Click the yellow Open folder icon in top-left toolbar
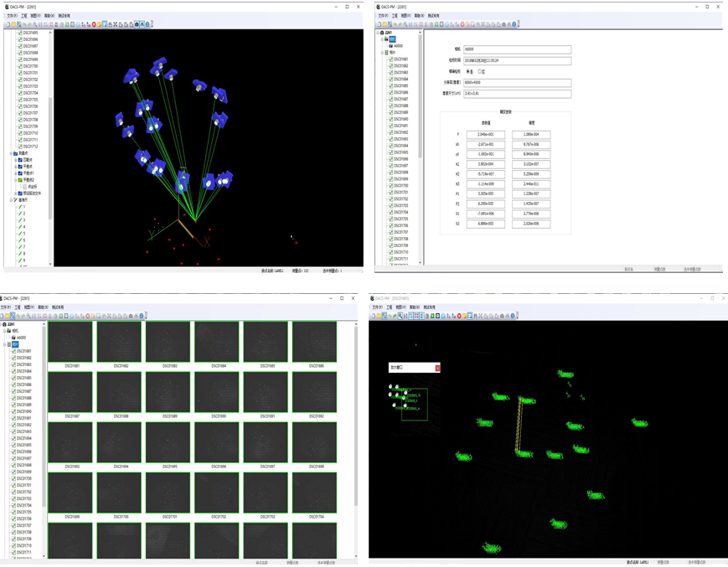The image size is (728, 567). point(13,24)
